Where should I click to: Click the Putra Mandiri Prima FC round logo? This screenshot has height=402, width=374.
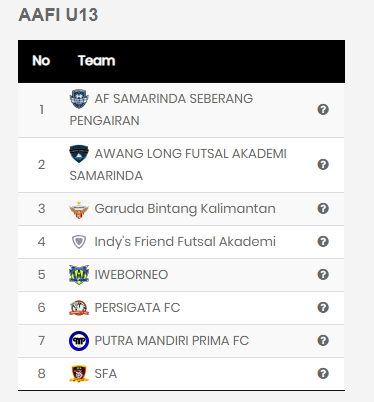(x=79, y=341)
